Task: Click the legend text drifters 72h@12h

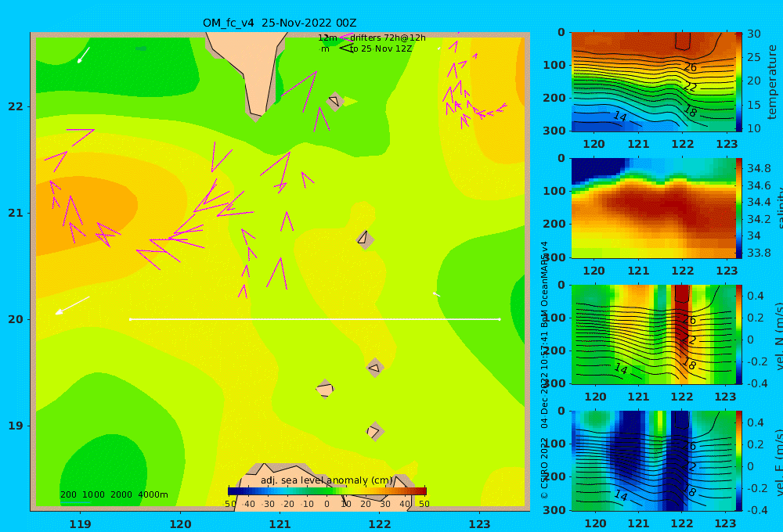Action: click(388, 38)
